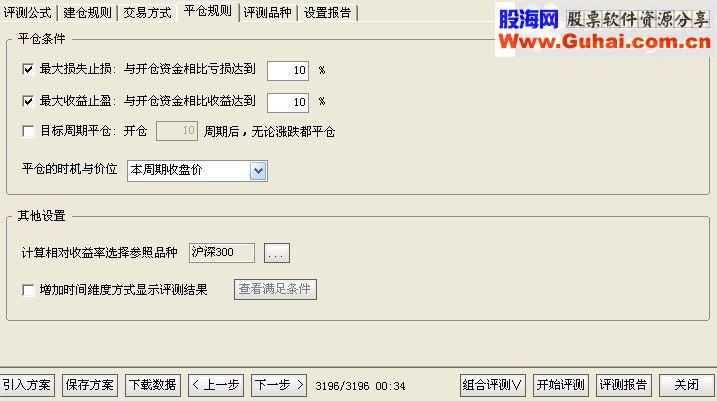The height and width of the screenshot is (401, 717).
Task: Click the 下载数据 button
Action: (x=153, y=385)
